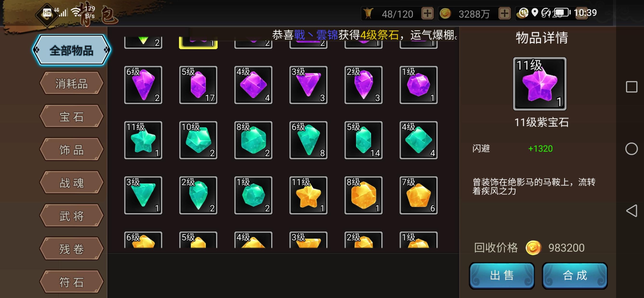Sell the gem with 出售 button
This screenshot has width=644, height=298.
coord(502,276)
